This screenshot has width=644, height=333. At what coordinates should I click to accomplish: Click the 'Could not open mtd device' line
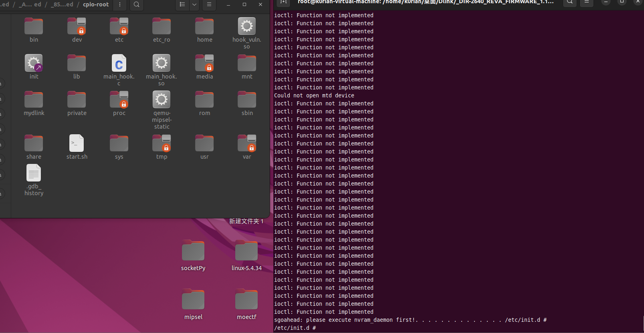314,95
